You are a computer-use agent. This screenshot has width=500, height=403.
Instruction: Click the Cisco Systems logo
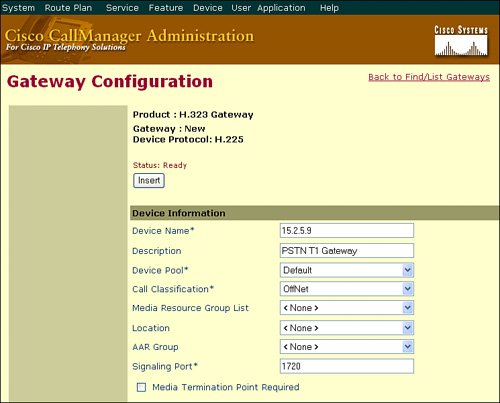tap(461, 40)
